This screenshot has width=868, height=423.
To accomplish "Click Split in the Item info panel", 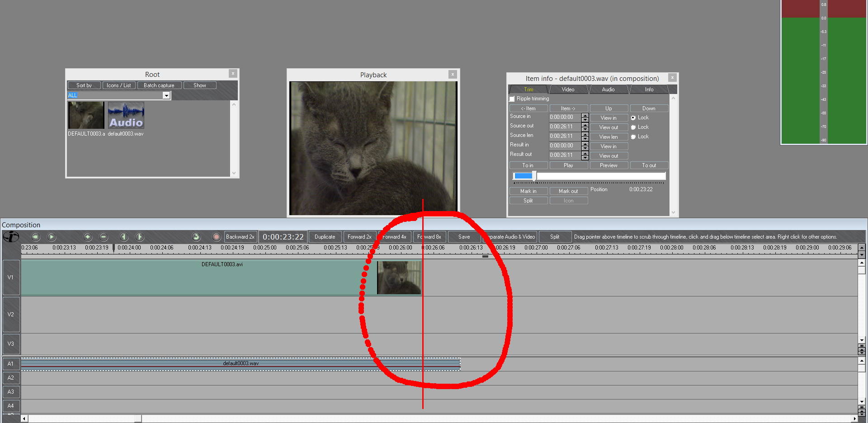I will 528,201.
